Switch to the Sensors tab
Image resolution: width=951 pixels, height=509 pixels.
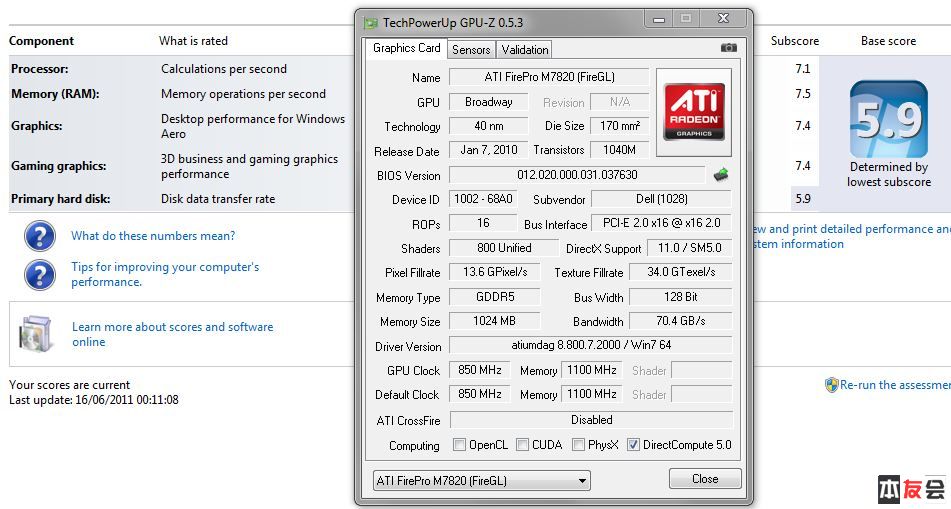471,49
